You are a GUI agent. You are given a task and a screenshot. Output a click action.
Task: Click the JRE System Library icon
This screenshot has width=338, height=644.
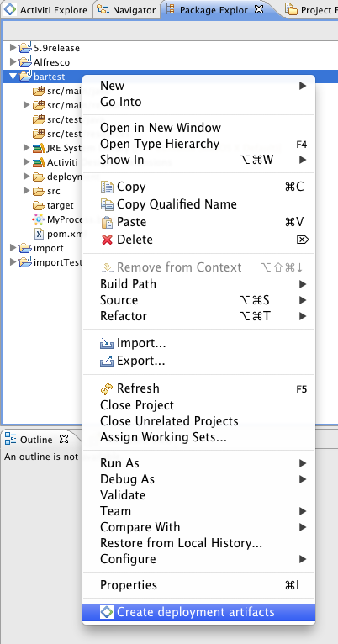click(x=39, y=148)
